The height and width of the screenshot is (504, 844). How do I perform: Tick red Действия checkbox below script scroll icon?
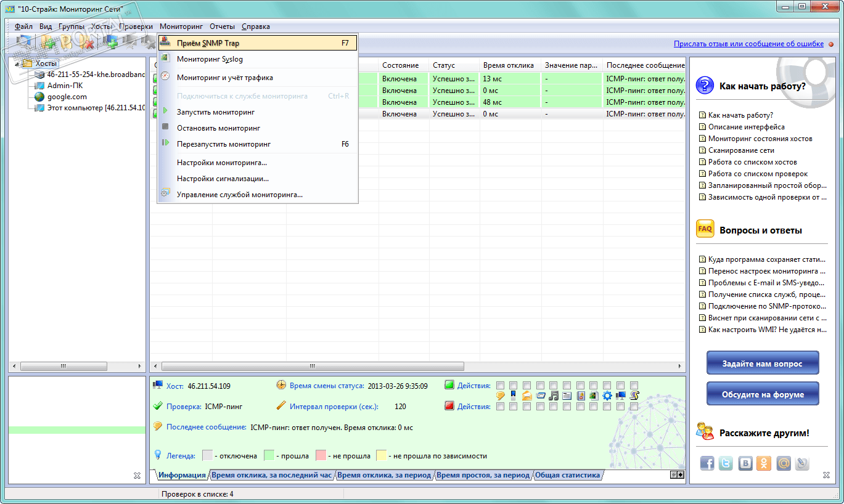(x=634, y=407)
